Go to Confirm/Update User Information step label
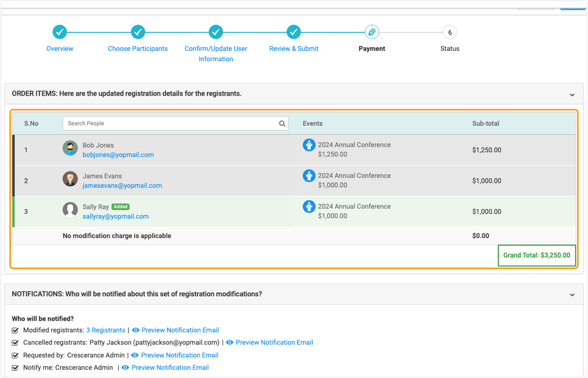This screenshot has height=378, width=588. pyautogui.click(x=216, y=54)
